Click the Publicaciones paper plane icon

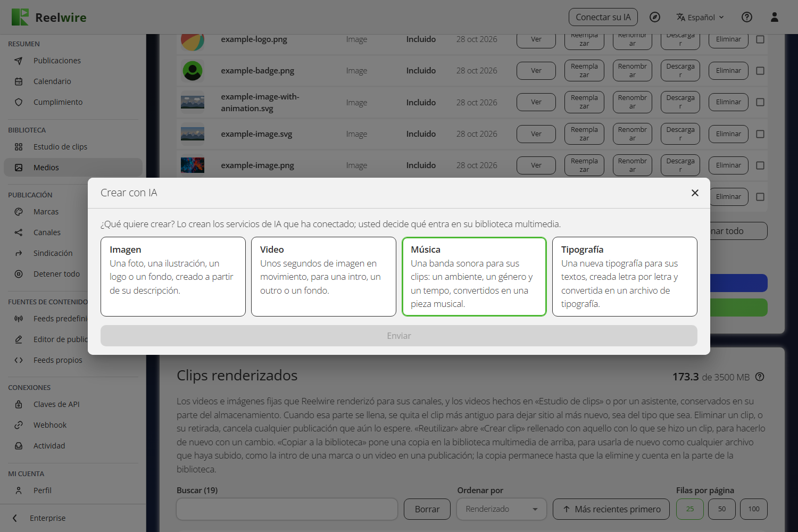19,61
